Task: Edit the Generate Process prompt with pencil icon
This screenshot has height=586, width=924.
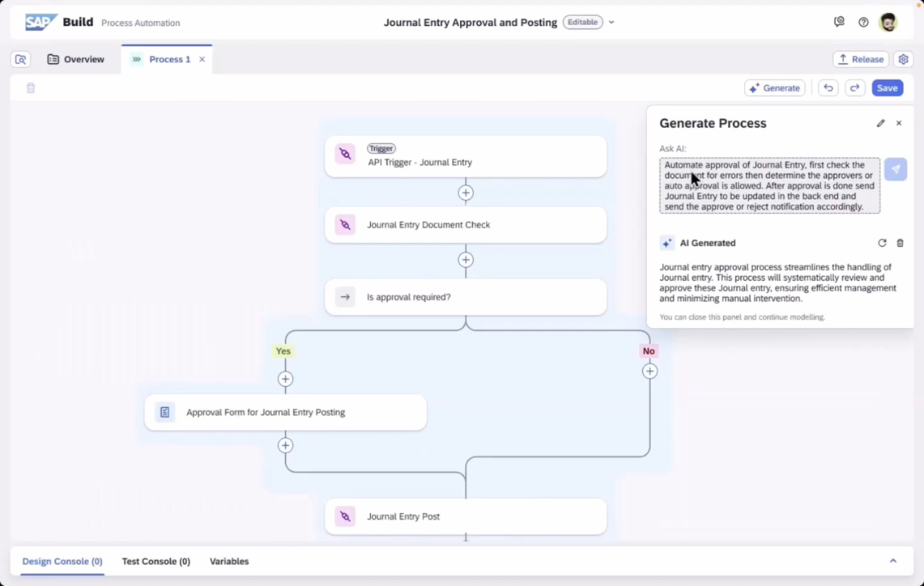Action: pyautogui.click(x=880, y=123)
